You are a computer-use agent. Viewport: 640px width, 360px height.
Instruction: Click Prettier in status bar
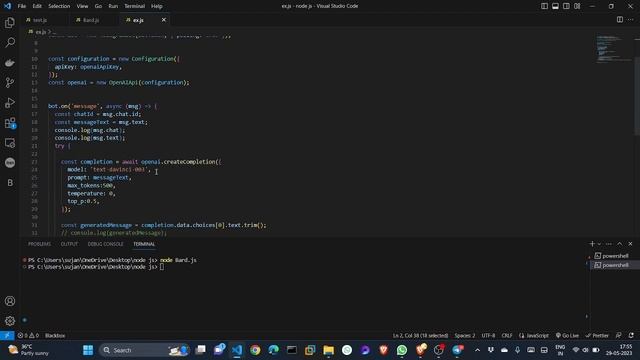597,336
